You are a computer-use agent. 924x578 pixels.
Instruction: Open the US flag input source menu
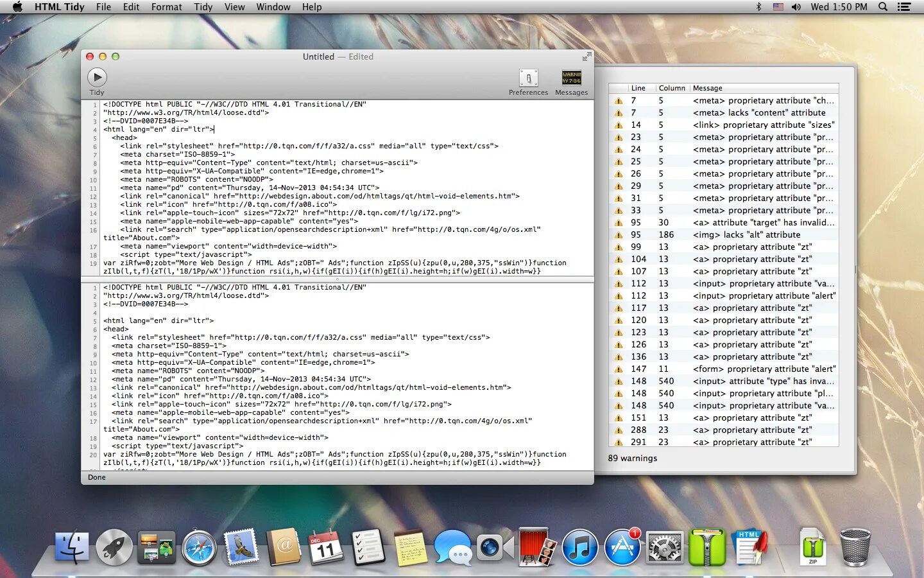click(778, 6)
